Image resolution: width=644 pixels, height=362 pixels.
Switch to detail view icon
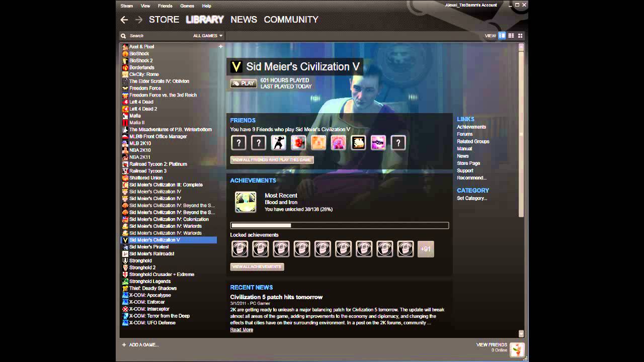point(502,36)
